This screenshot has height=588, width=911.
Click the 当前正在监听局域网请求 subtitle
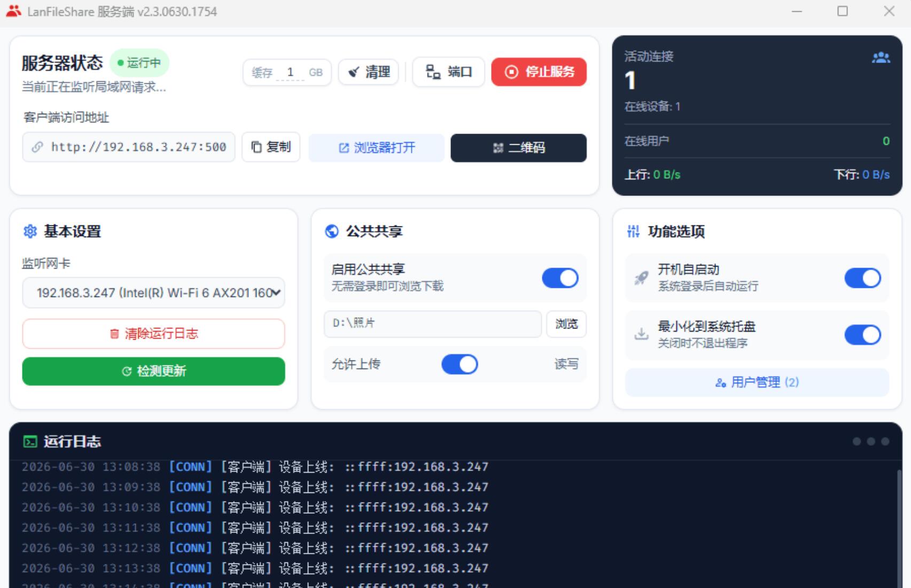(94, 87)
